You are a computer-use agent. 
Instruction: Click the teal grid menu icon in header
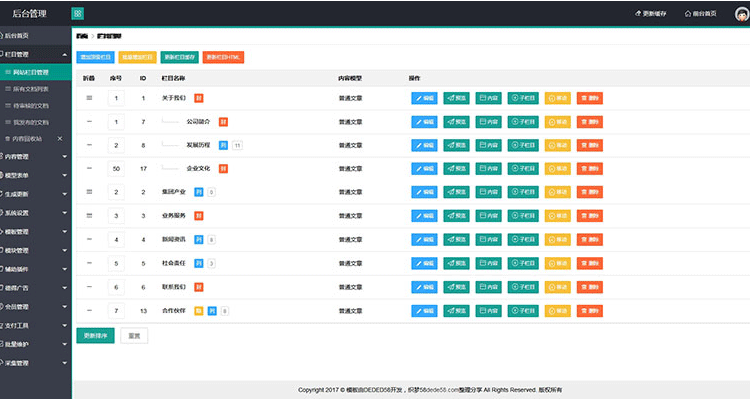(x=77, y=13)
